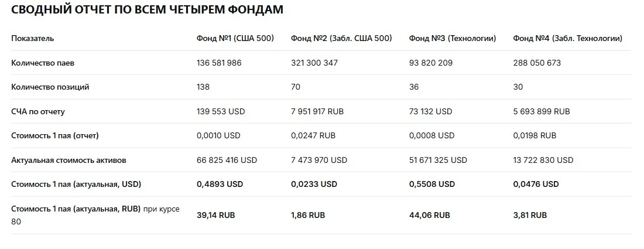Click the report heading СВОДНЫЙ ОТЧЕТ ПО ВСЕМ ЧЕТЫРЕМ ФОНДАМ
Viewport: 644px width, 249px height.
point(147,10)
